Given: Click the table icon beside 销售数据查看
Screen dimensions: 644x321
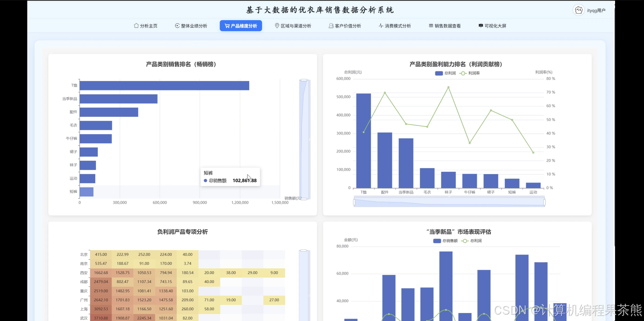Looking at the screenshot, I should 431,26.
